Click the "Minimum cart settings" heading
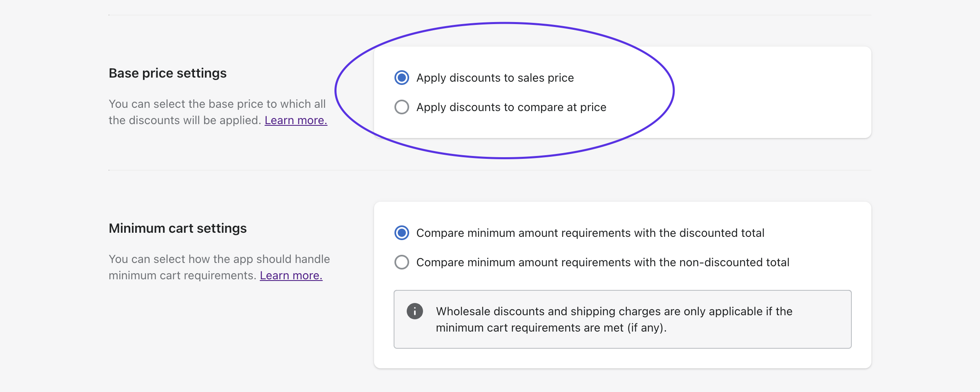This screenshot has width=980, height=392. click(x=178, y=228)
